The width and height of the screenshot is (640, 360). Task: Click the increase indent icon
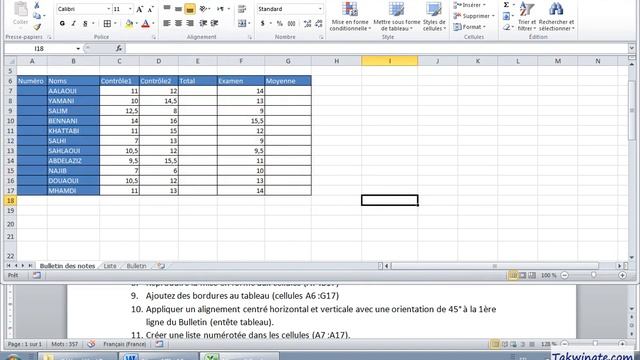[x=214, y=23]
